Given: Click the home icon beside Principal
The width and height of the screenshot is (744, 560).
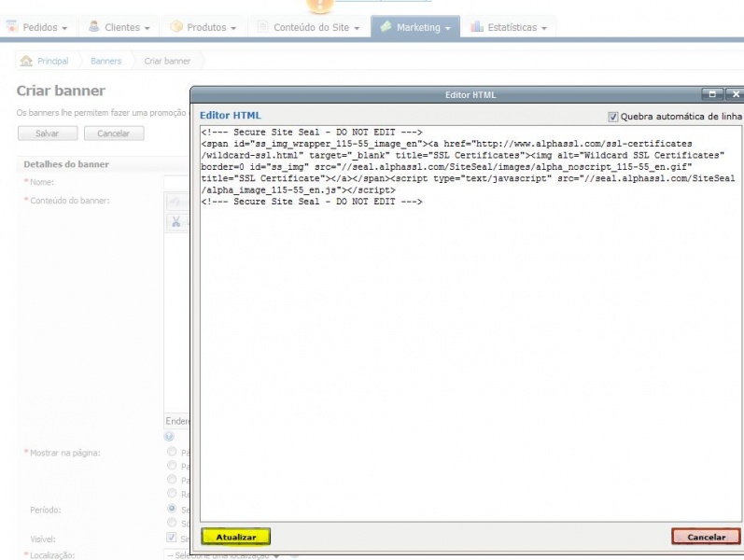Looking at the screenshot, I should 26,61.
